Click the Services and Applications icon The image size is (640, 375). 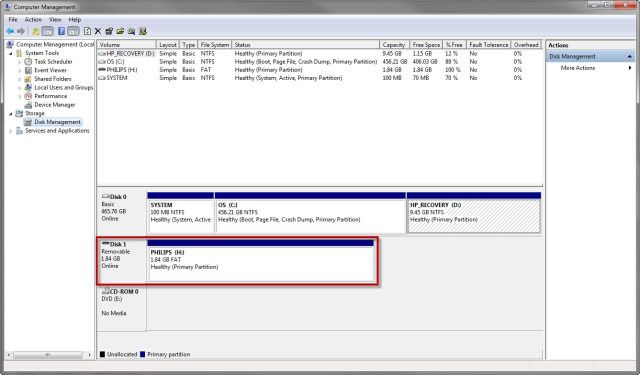tap(19, 131)
